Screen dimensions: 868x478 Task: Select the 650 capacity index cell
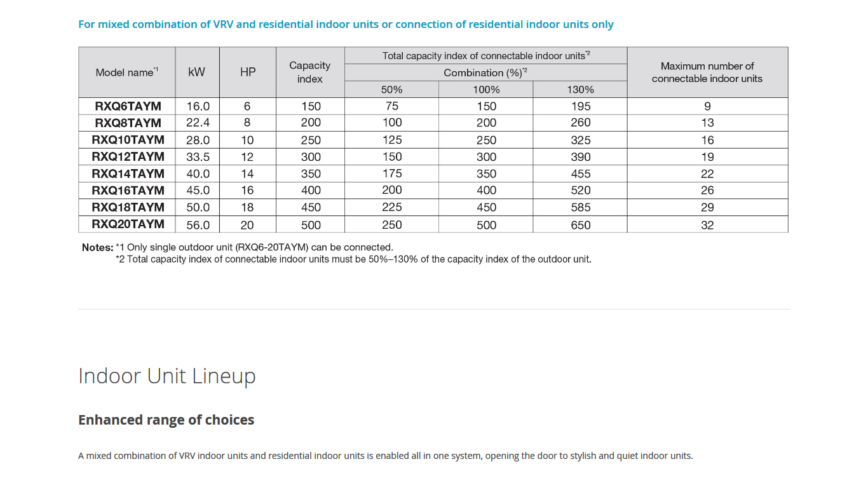tap(580, 225)
